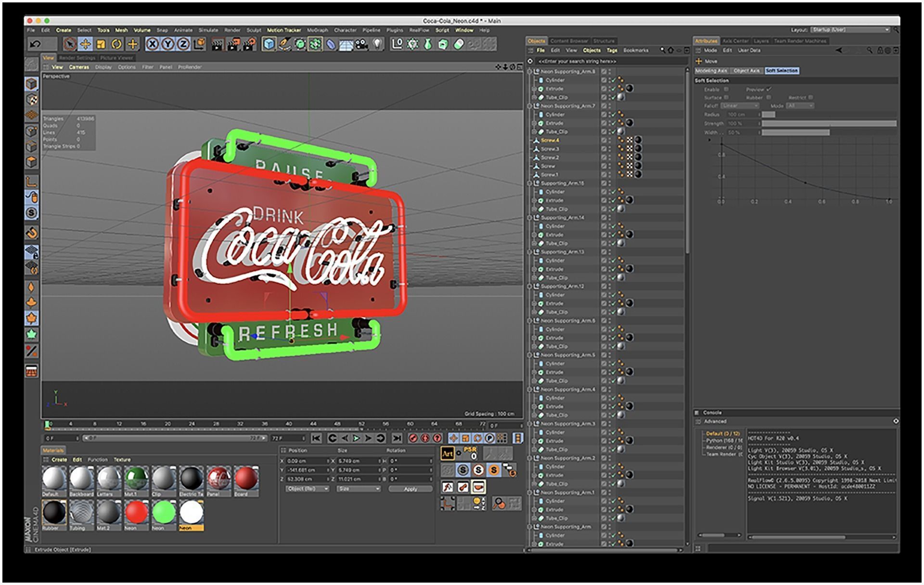Switch to the Picture Viewer tab
Viewport: 924px width, 585px height.
pos(116,58)
